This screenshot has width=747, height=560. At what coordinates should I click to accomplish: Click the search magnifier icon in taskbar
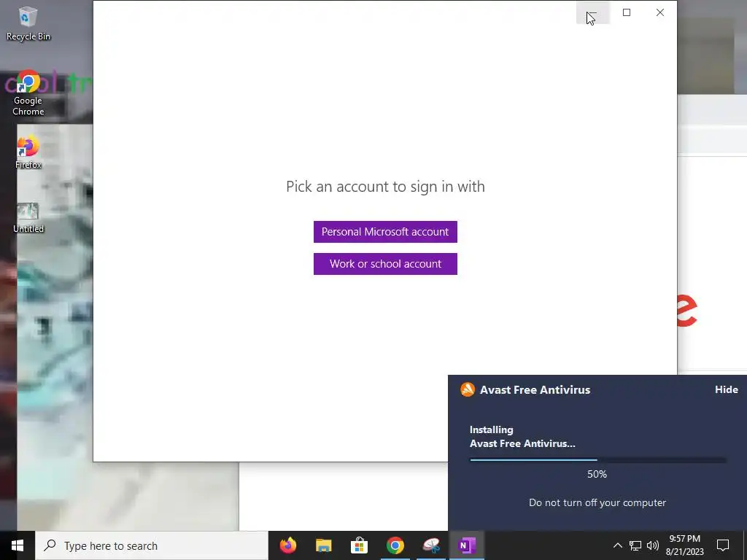(x=50, y=545)
